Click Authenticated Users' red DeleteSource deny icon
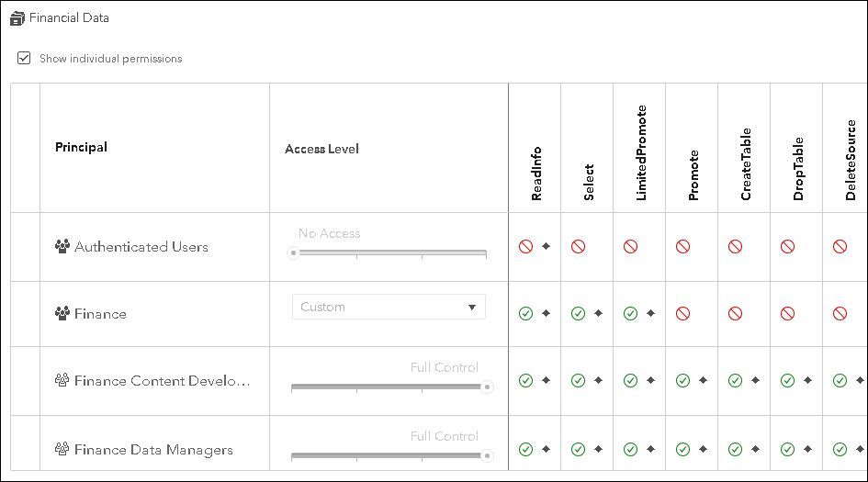The width and height of the screenshot is (868, 482). [x=840, y=246]
